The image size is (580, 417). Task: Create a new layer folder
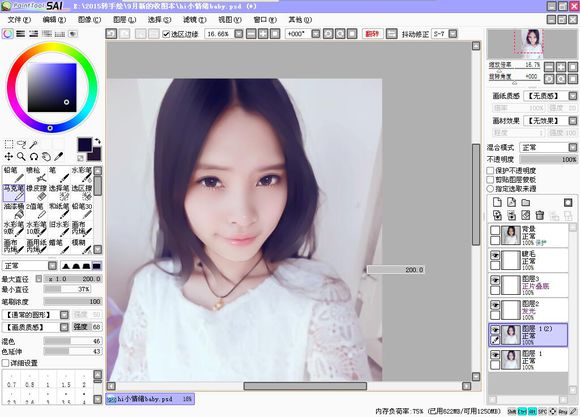coord(526,202)
